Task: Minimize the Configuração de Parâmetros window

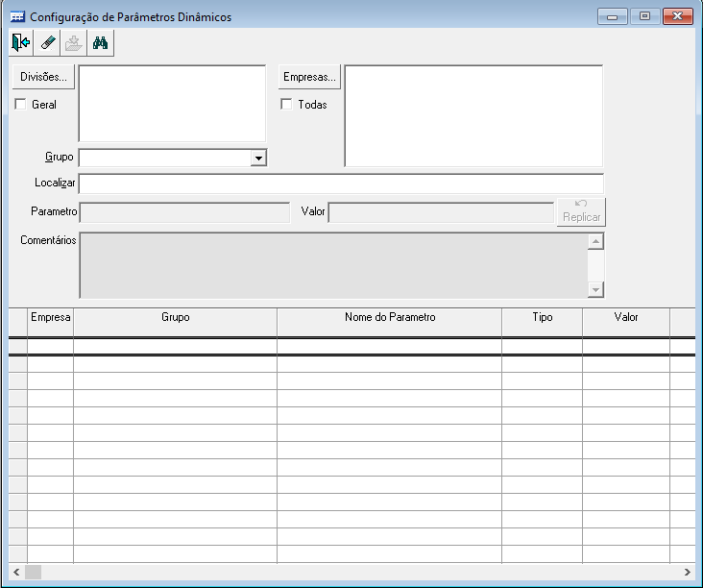Action: [612, 16]
